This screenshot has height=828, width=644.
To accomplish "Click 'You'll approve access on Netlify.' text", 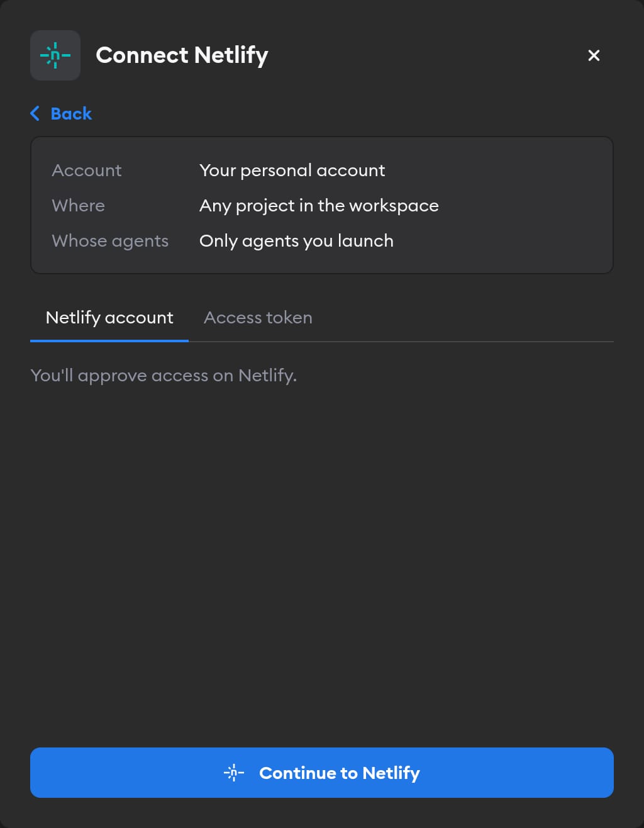I will [x=164, y=376].
